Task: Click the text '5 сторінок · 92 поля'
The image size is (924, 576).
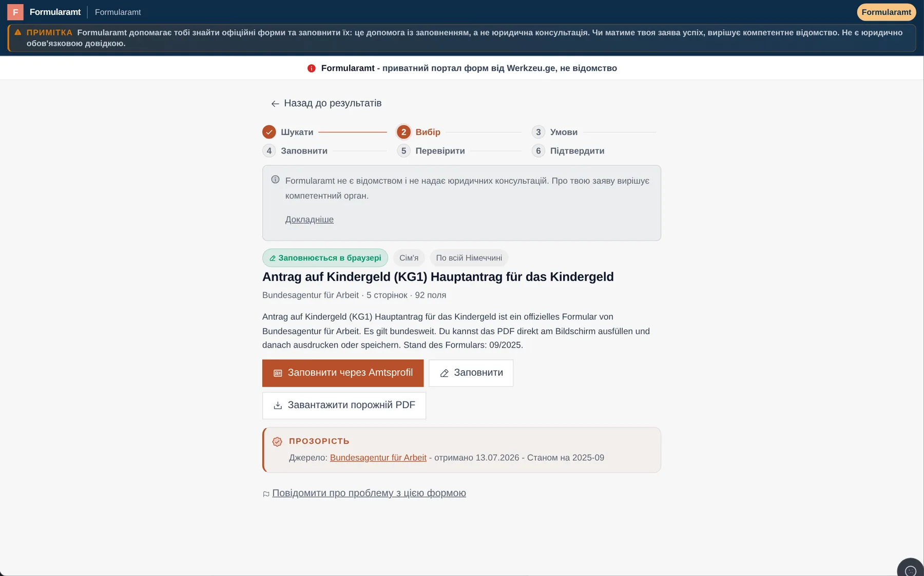Action: 406,295
